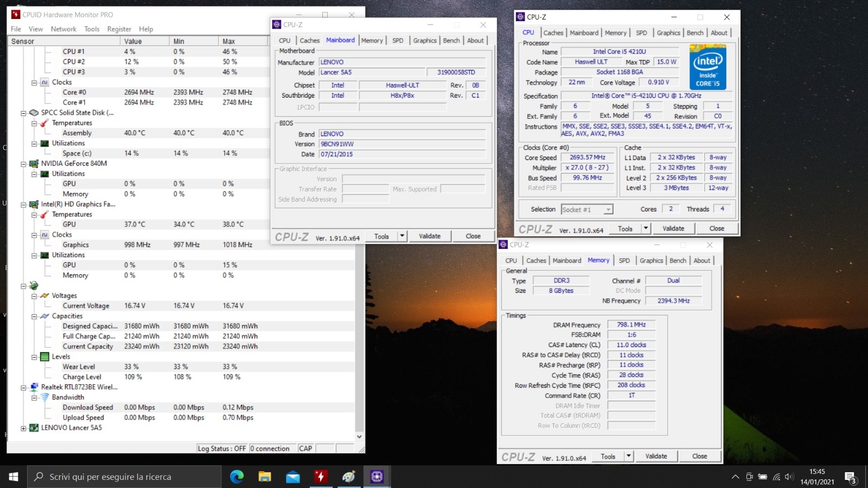Select the NVIDIA GeForce 840M device icon
Viewport: 868px width, 488px height.
[x=34, y=164]
